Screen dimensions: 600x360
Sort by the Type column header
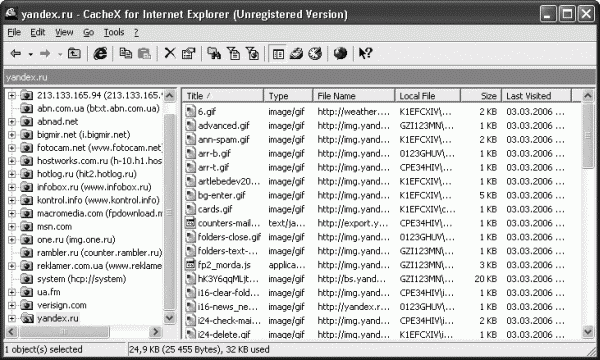(289, 96)
